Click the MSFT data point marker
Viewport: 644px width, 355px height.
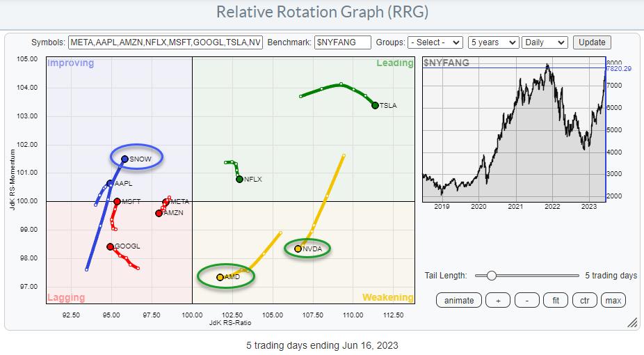117,202
